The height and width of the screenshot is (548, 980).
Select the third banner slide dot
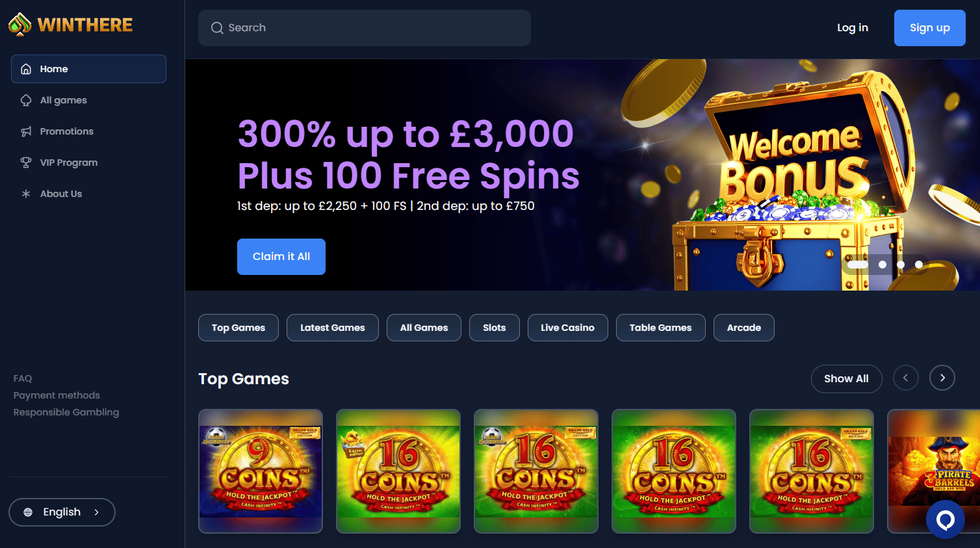901,265
